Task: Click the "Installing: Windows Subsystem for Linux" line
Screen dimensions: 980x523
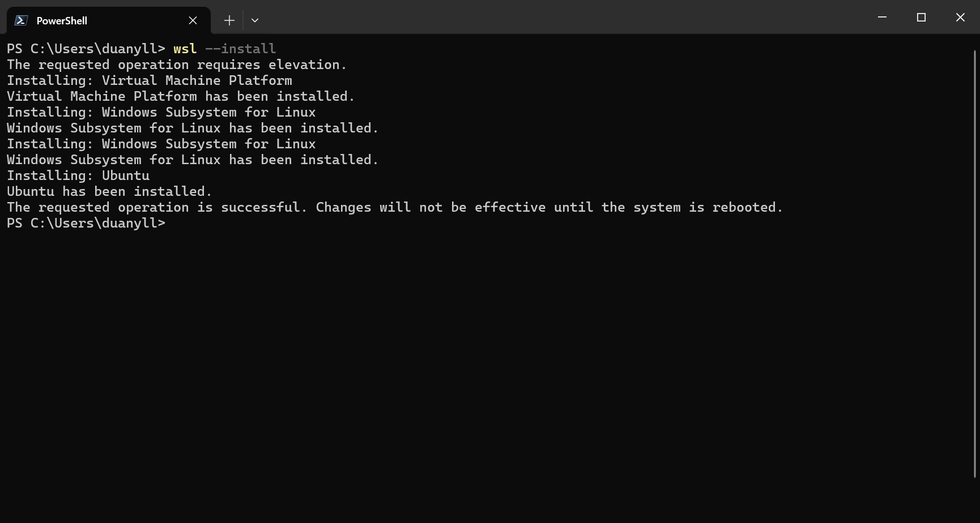Action: [160, 112]
